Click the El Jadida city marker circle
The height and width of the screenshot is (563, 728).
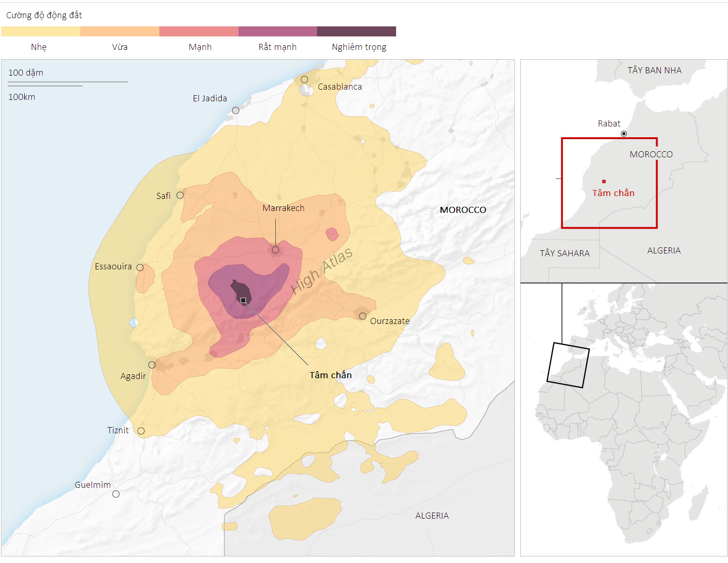click(236, 111)
